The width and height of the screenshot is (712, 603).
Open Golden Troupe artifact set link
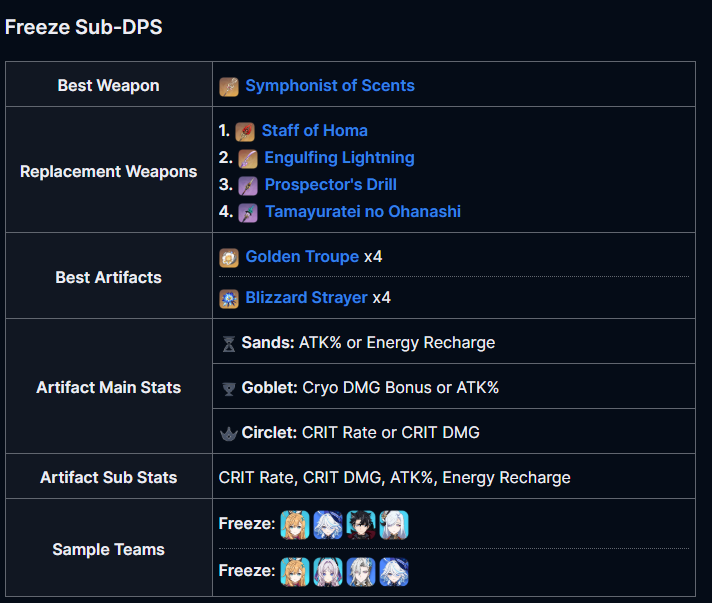302,257
